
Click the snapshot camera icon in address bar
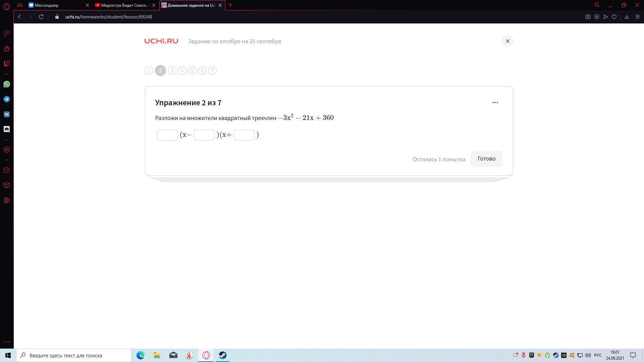tap(588, 17)
